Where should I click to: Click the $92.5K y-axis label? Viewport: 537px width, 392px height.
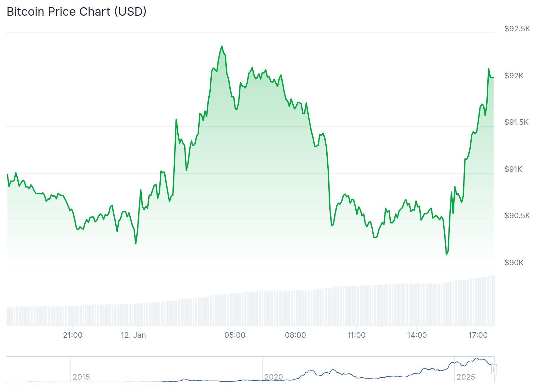(x=517, y=29)
